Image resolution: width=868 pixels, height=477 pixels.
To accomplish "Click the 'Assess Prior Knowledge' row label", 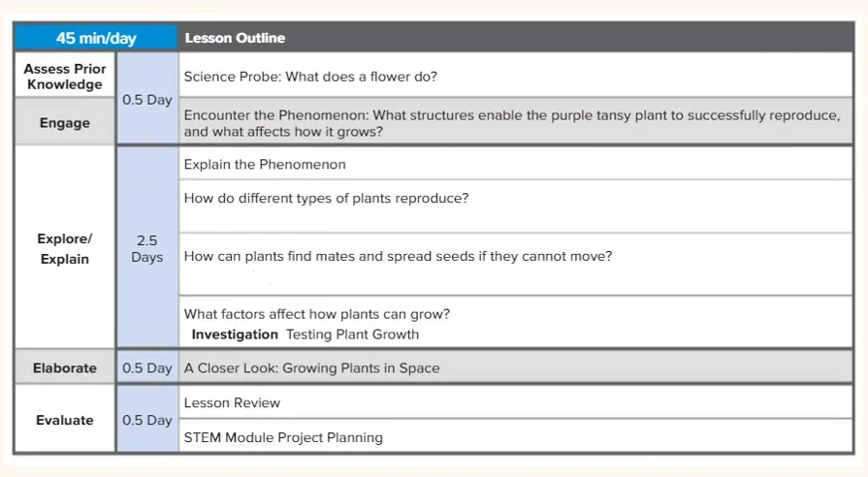I will 65,77.
